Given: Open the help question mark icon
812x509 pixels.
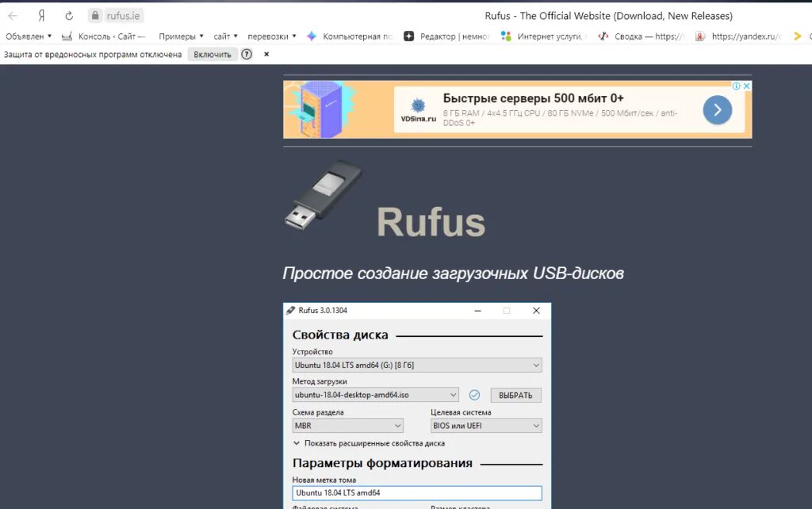Looking at the screenshot, I should tap(247, 55).
